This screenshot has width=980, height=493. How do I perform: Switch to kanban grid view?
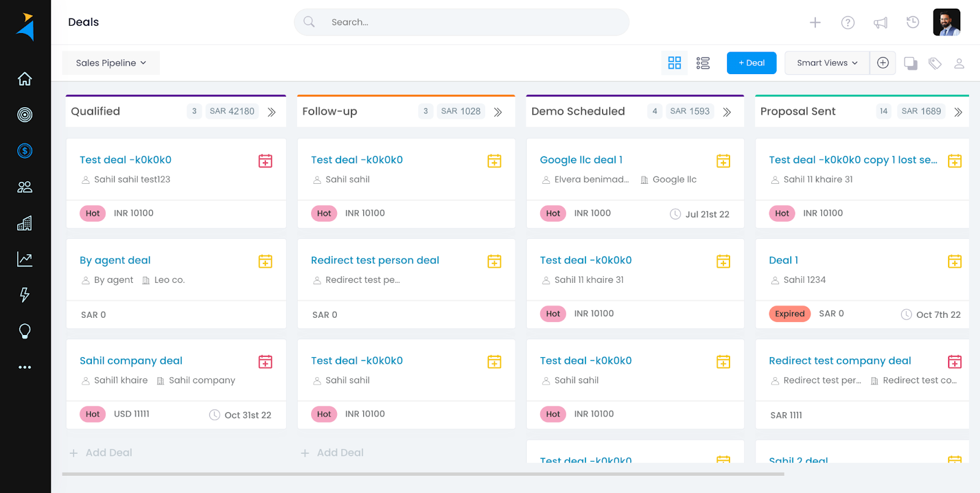674,63
